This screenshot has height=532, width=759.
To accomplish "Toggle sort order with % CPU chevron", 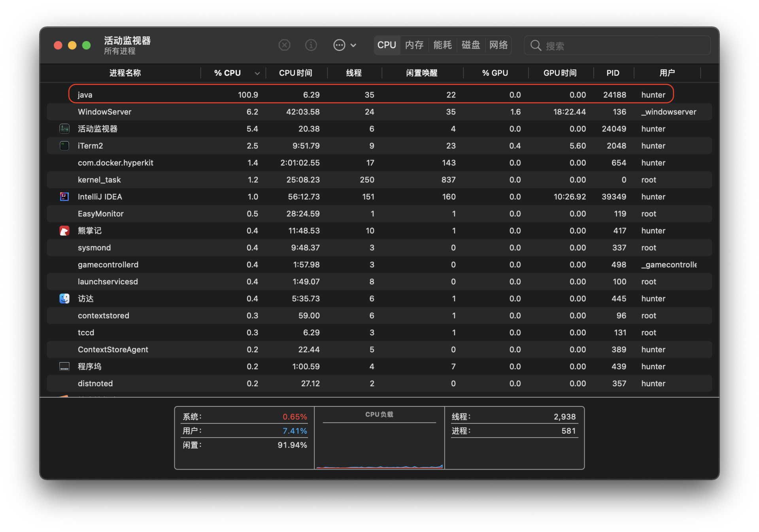I will pyautogui.click(x=257, y=73).
